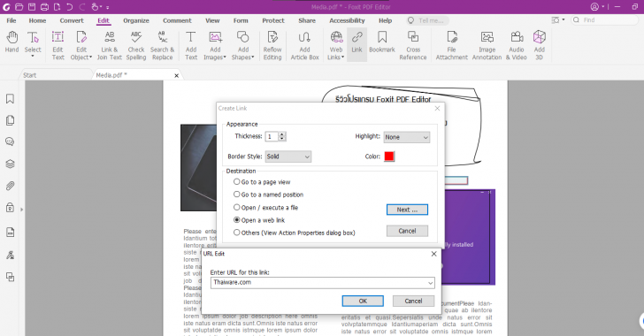644x336 pixels.
Task: Switch to the Convert ribbon tab
Action: coord(72,20)
